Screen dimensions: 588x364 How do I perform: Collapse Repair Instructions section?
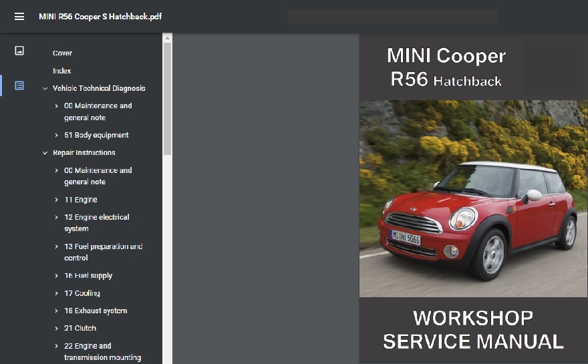coord(45,153)
